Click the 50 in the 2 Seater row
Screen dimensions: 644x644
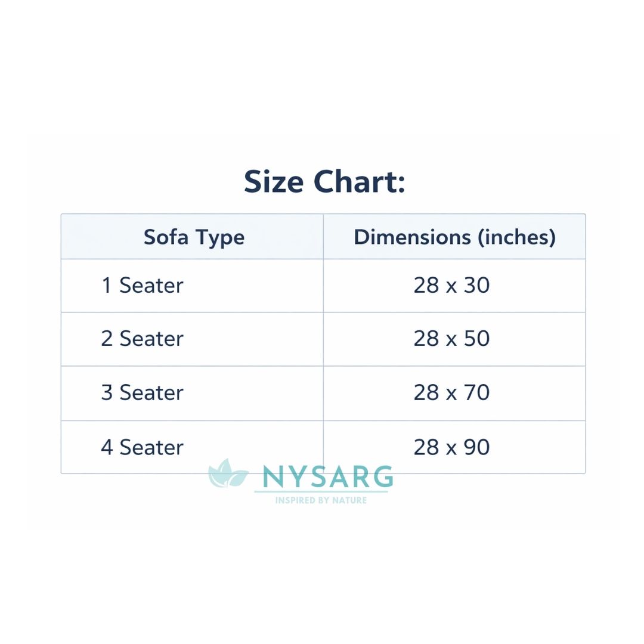tap(476, 339)
